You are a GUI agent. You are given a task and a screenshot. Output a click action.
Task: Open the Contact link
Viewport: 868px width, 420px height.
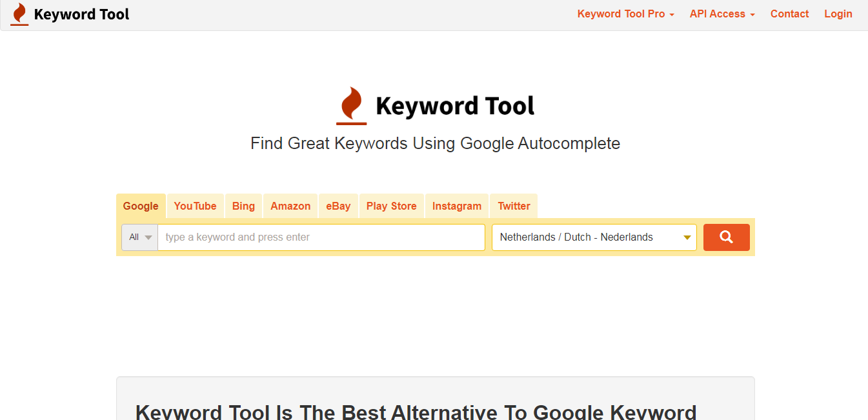(x=789, y=14)
